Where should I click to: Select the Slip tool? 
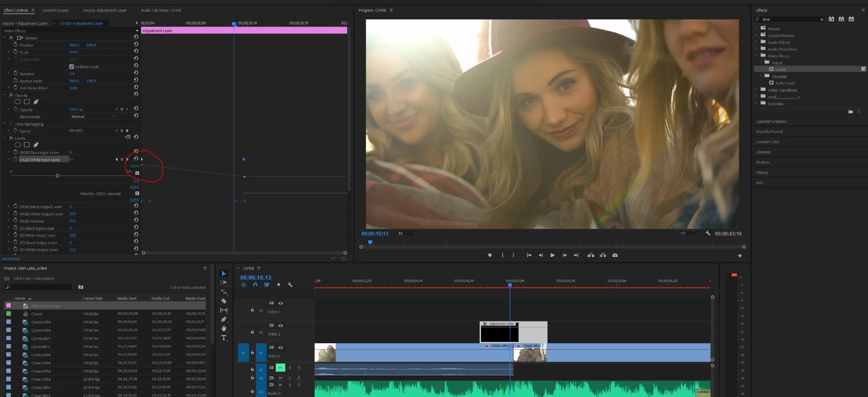click(x=224, y=310)
